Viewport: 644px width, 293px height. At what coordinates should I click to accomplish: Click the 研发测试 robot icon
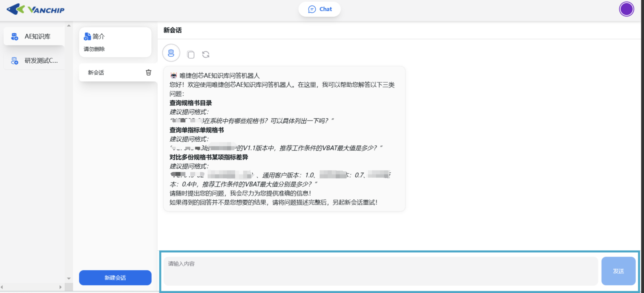click(x=14, y=60)
